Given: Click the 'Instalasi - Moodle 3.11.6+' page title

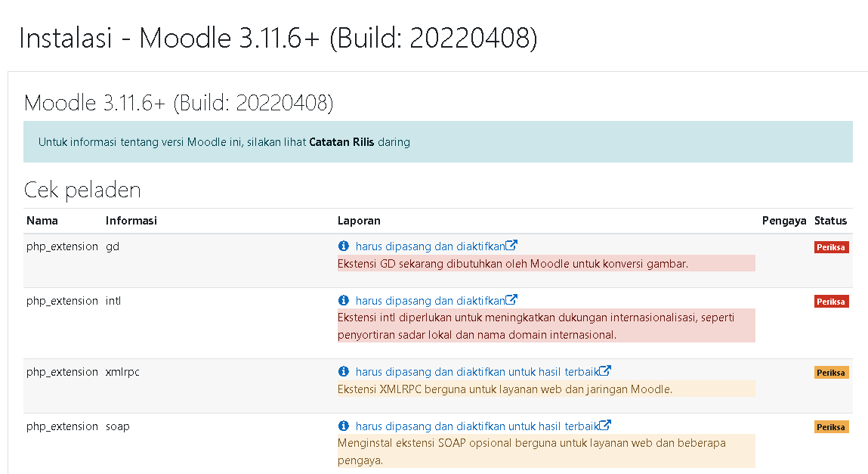Looking at the screenshot, I should tap(278, 39).
